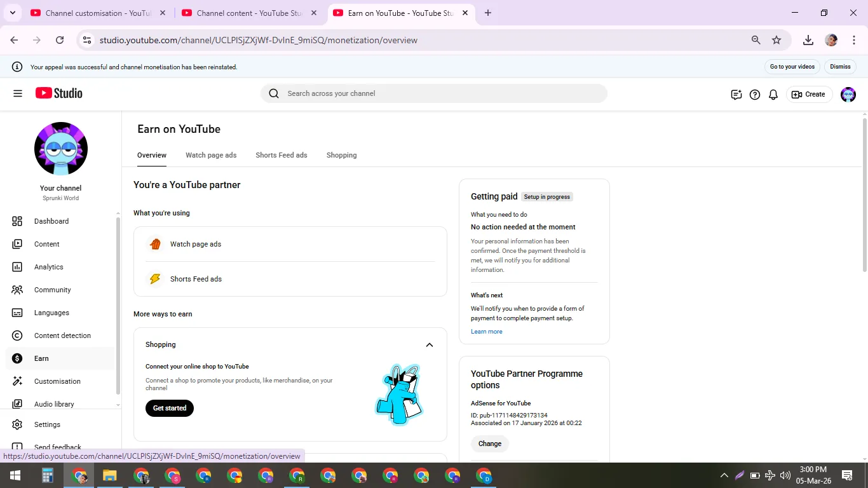This screenshot has height=488, width=868.
Task: Open Content detection in the sidebar
Action: pos(60,335)
